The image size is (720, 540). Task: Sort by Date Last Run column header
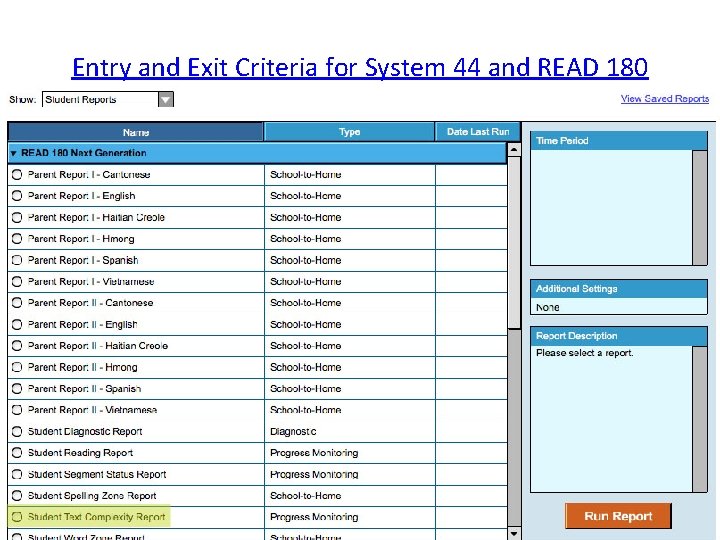coord(478,132)
